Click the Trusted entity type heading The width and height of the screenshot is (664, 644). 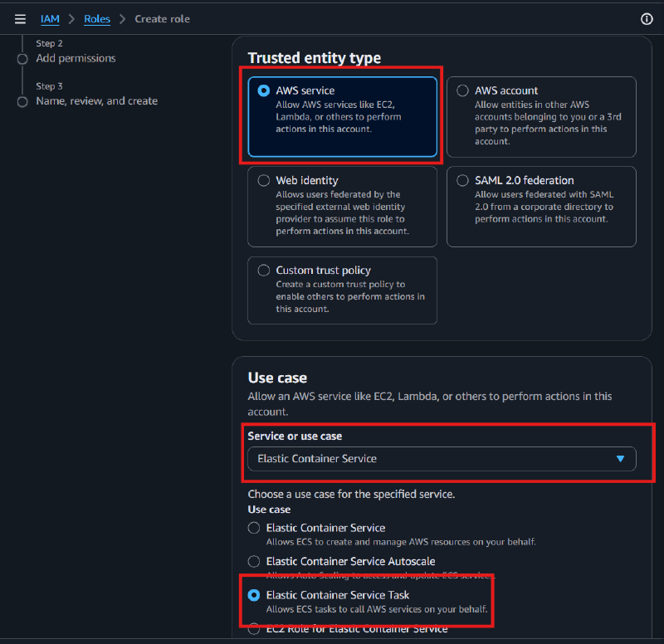315,58
